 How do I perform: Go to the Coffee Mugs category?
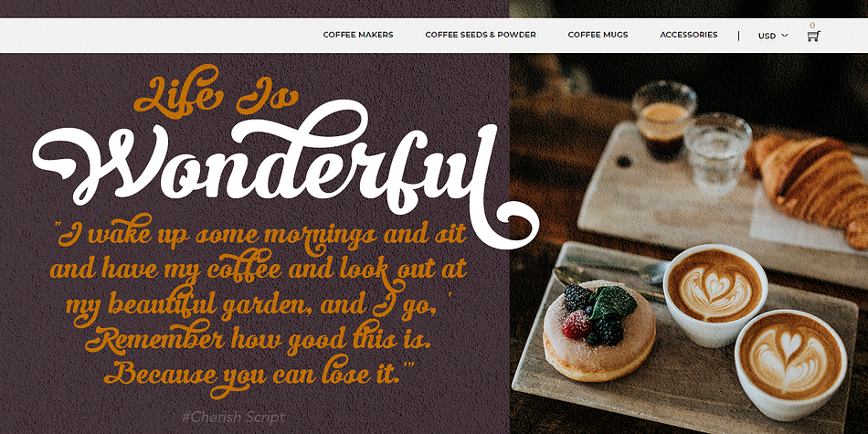[598, 35]
